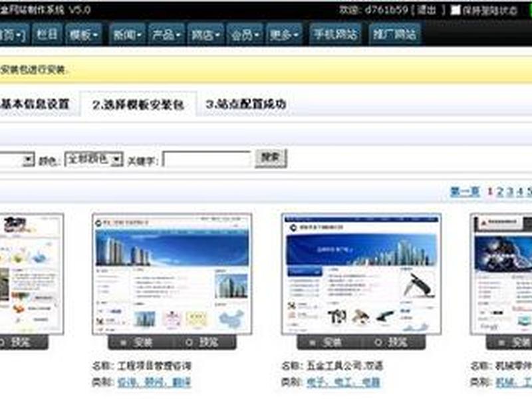Viewport: 532px width, 399px height.
Task: Open the 全部颜色 color dropdown
Action: pos(94,159)
